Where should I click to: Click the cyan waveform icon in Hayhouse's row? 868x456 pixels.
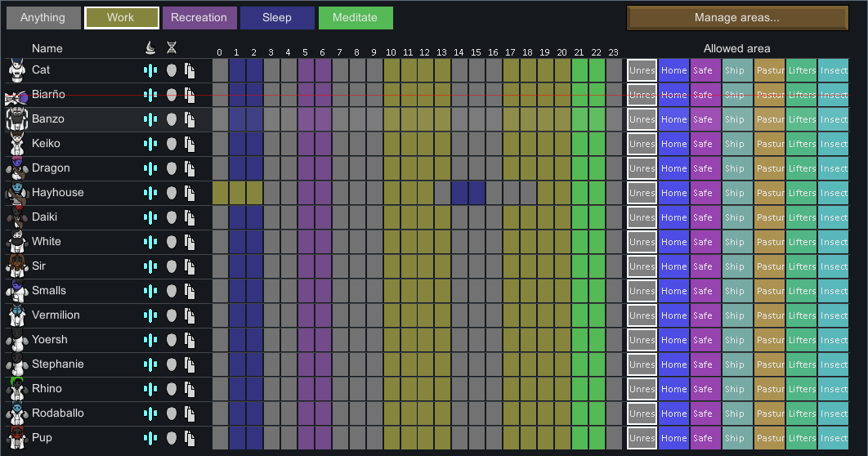click(150, 193)
